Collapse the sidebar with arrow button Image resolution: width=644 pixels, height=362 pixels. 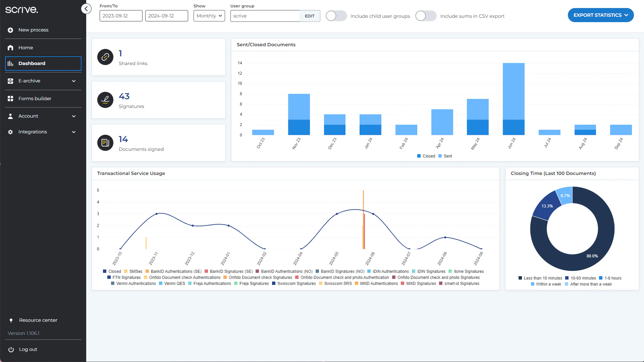click(x=86, y=9)
